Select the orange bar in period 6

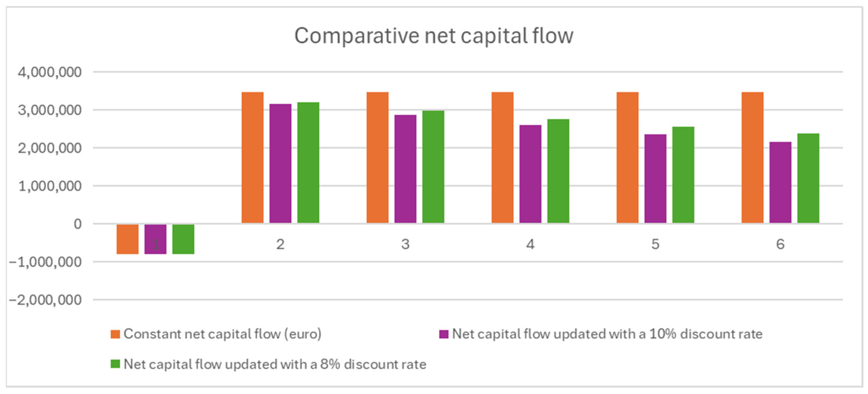pos(752,157)
